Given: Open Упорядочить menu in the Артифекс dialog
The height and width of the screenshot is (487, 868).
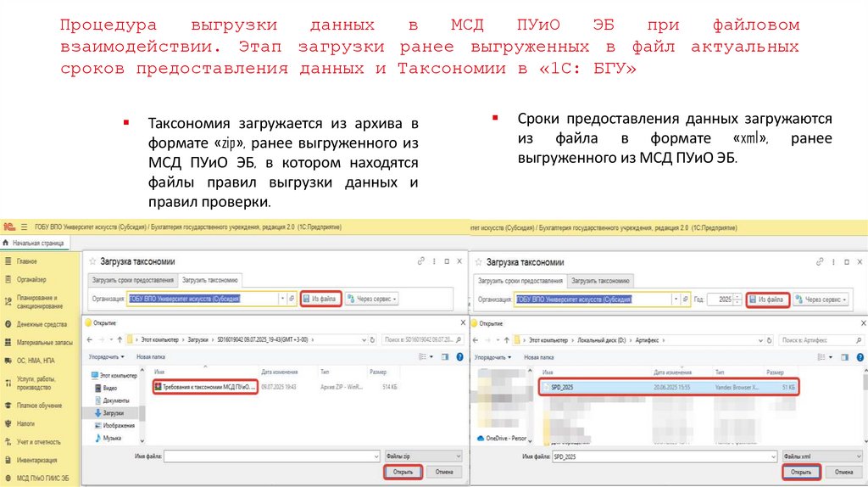Looking at the screenshot, I should click(x=492, y=357).
